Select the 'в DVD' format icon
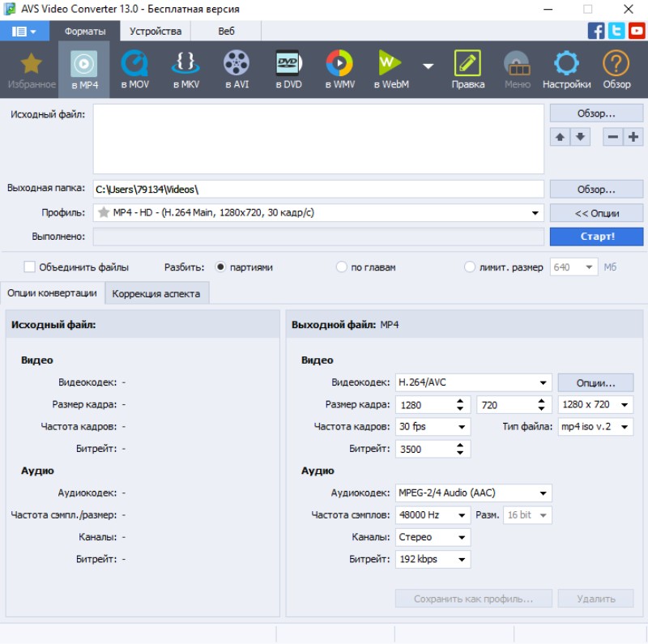The height and width of the screenshot is (644, 648). coord(288,63)
